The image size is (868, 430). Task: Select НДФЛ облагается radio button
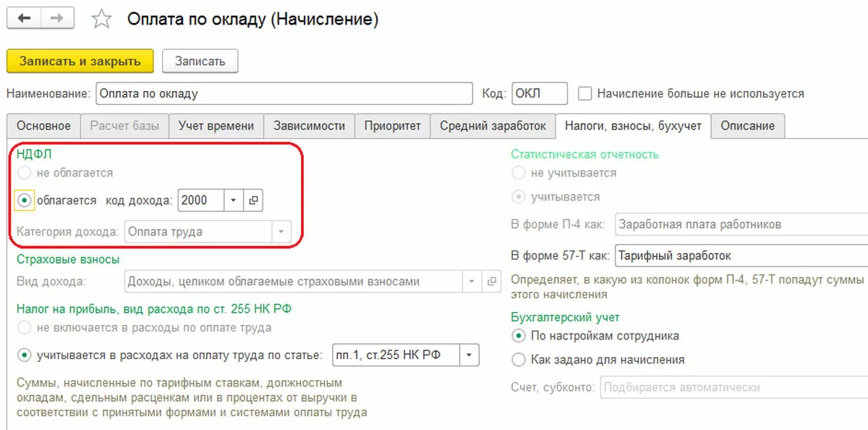pyautogui.click(x=25, y=201)
